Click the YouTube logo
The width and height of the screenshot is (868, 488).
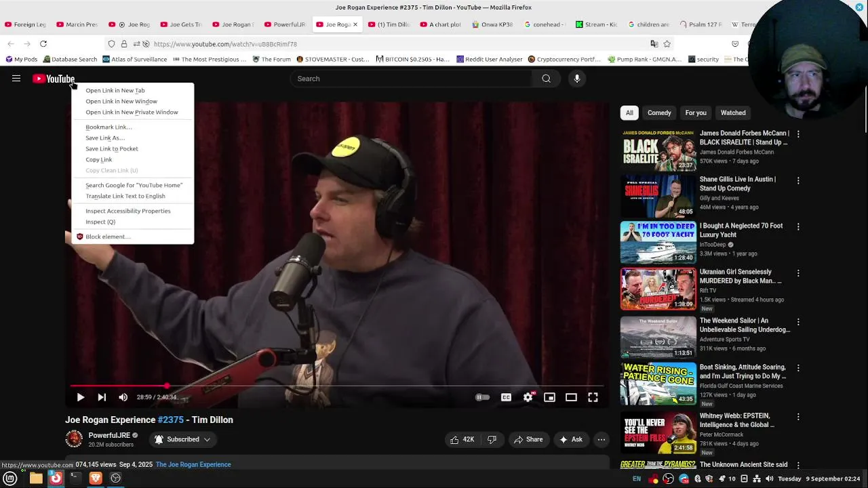coord(54,79)
